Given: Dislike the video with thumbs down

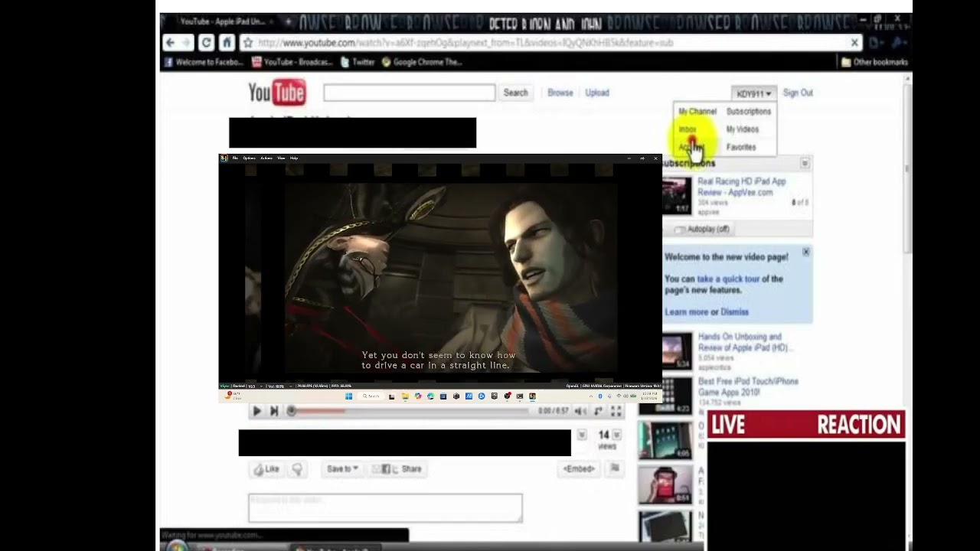Looking at the screenshot, I should tap(297, 469).
